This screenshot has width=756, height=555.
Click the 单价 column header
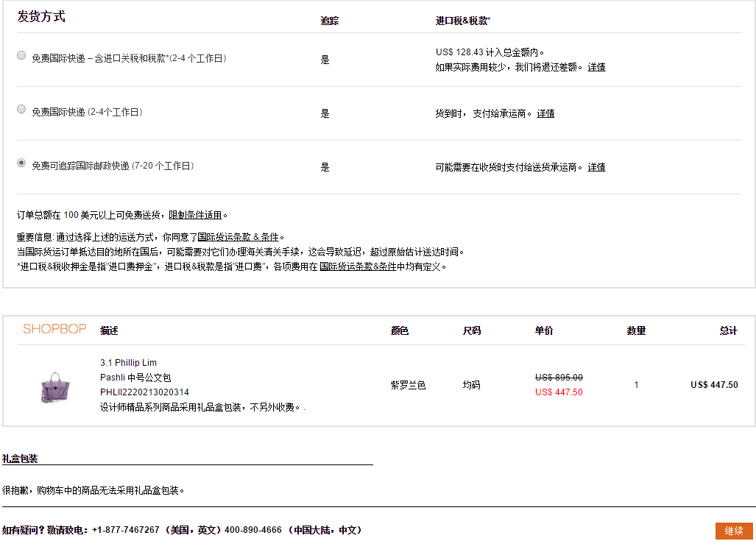(544, 330)
